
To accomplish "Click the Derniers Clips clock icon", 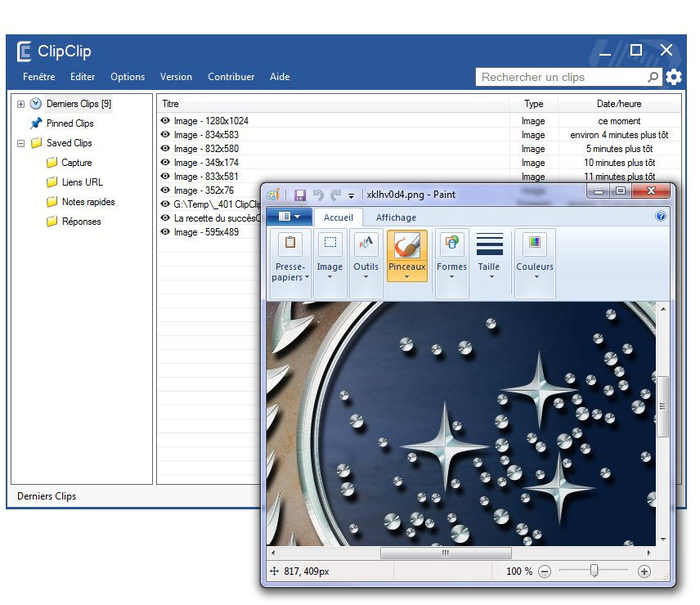I will [x=36, y=104].
